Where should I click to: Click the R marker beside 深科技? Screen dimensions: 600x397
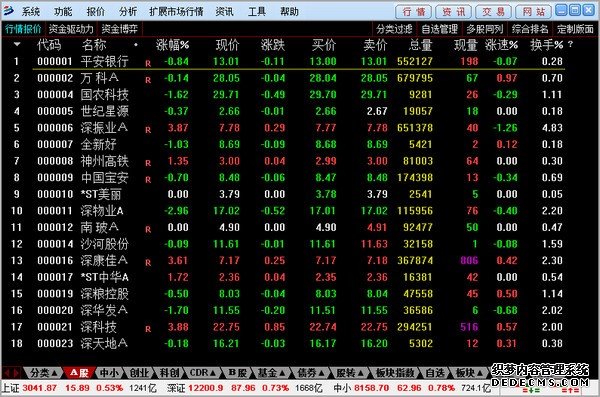click(x=148, y=329)
